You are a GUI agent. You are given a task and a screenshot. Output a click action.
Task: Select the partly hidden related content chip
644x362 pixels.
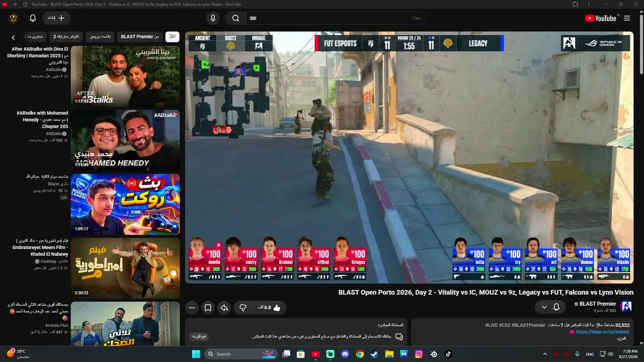coord(34,37)
